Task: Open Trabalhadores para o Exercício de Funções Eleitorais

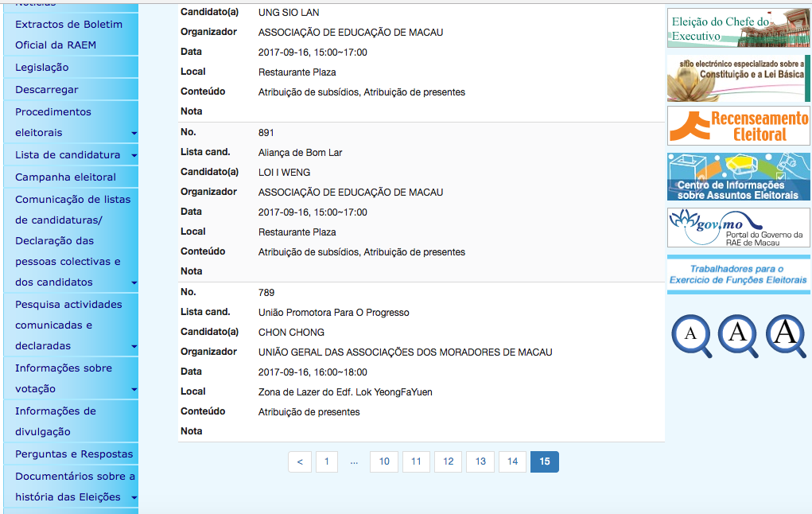Action: pos(738,275)
